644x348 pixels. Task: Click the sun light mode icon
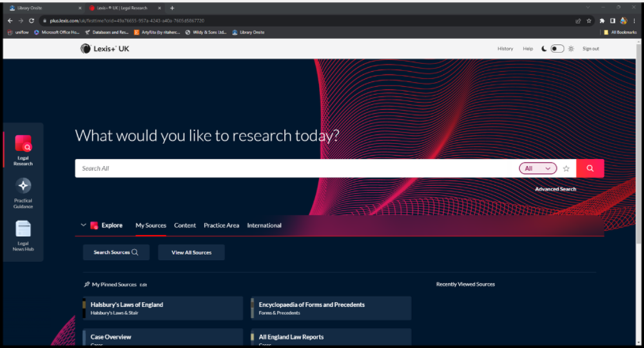coord(571,48)
